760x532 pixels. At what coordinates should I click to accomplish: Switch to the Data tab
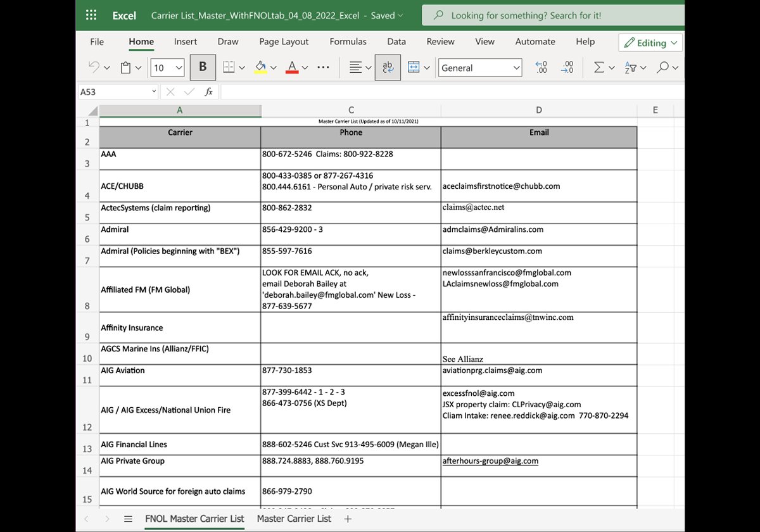(x=396, y=42)
